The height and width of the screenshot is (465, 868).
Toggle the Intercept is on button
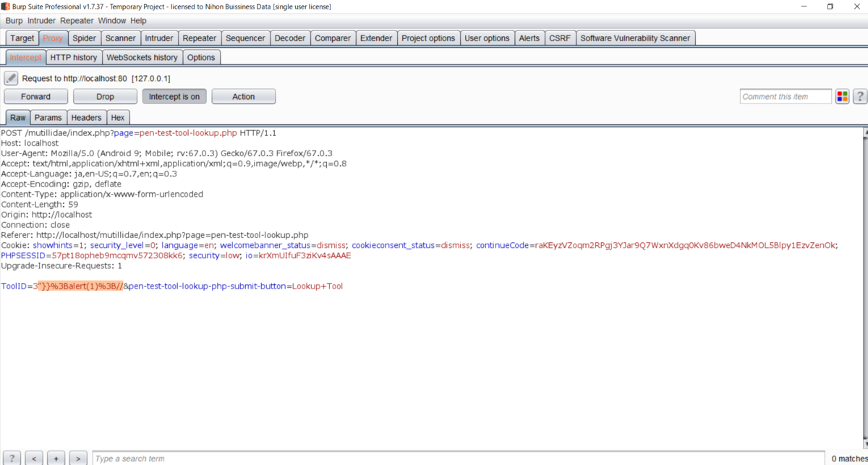[x=174, y=96]
